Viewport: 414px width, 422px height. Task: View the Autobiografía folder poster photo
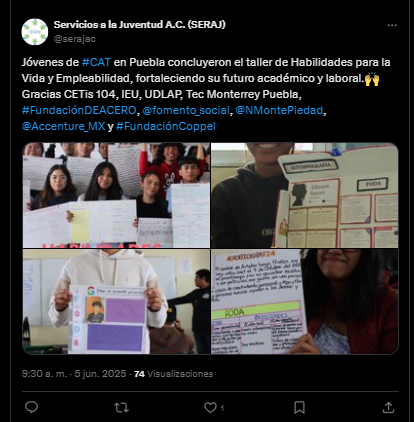pyautogui.click(x=305, y=195)
